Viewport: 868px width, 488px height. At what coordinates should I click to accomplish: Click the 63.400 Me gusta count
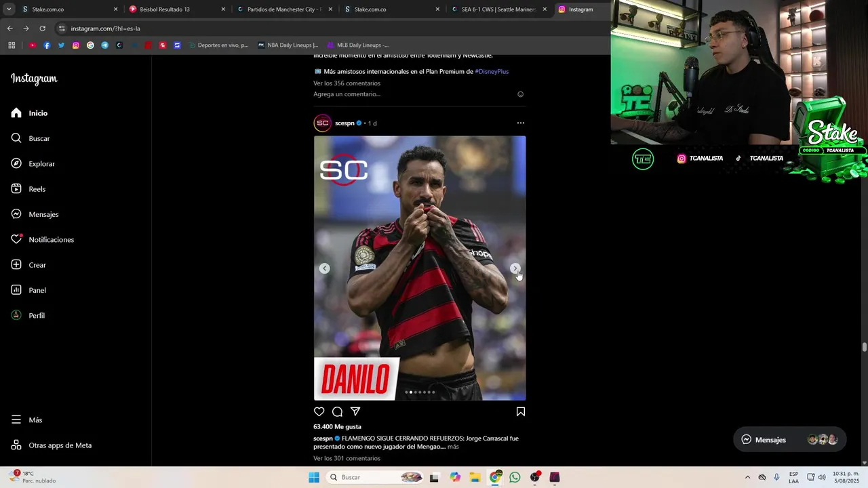click(x=337, y=427)
